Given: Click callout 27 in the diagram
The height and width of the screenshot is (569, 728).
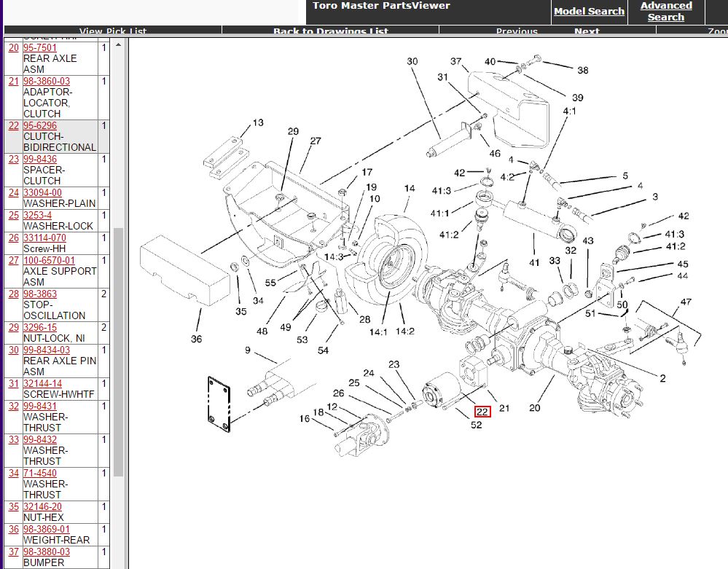Looking at the screenshot, I should 316,141.
